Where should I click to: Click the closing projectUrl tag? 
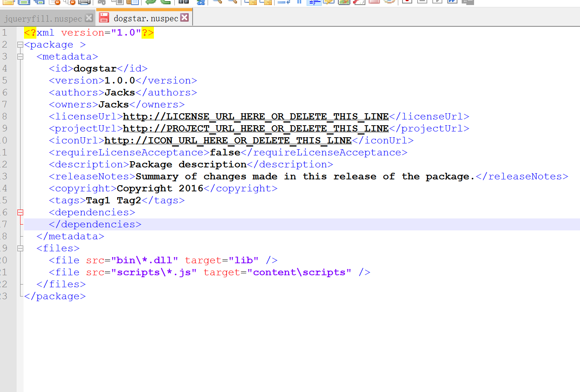pos(429,129)
